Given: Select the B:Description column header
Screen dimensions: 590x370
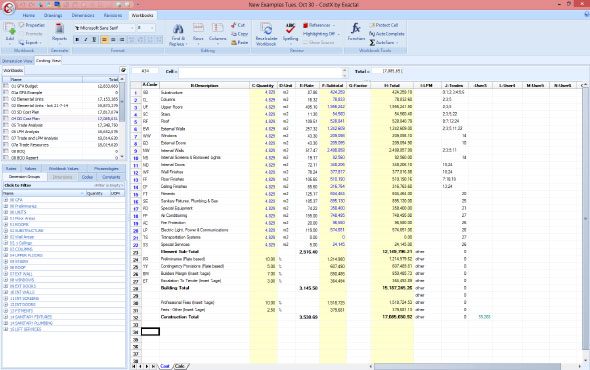Looking at the screenshot, I should point(205,85).
